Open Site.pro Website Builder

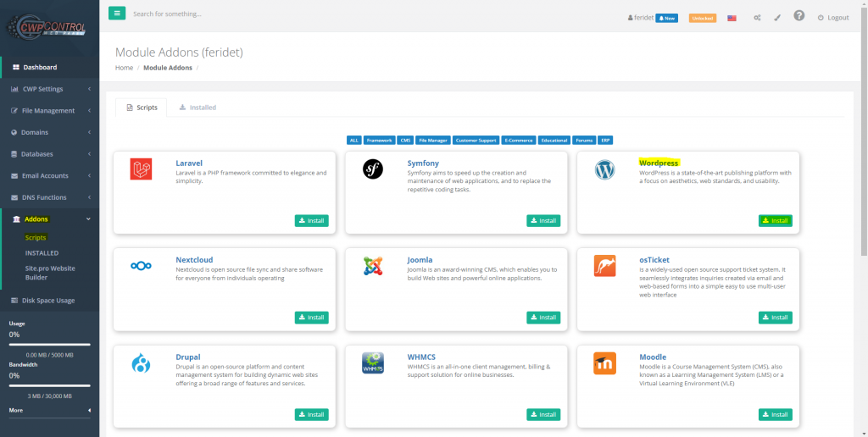pos(50,273)
